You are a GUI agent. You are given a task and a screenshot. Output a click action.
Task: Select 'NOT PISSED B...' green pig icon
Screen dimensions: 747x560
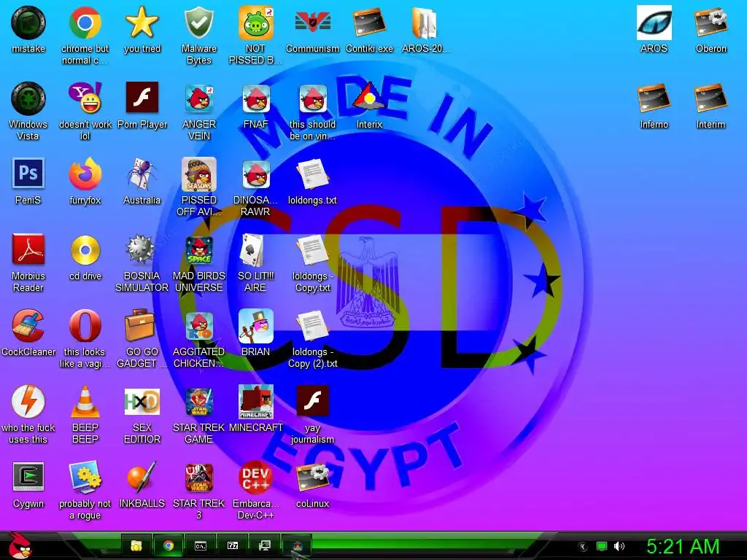pos(256,23)
